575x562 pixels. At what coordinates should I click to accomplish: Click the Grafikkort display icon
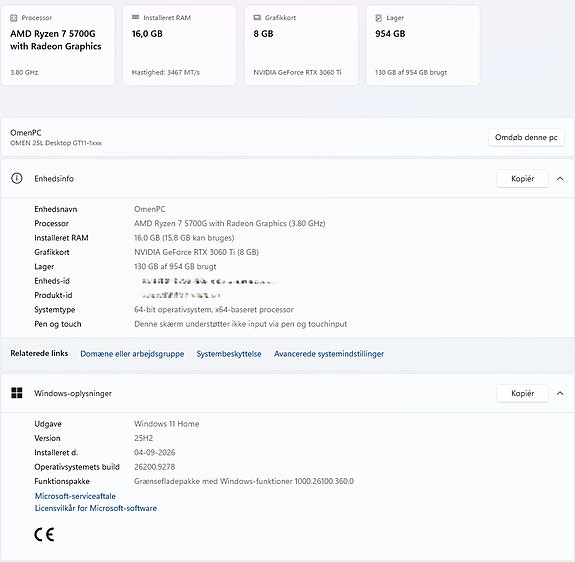[x=257, y=17]
